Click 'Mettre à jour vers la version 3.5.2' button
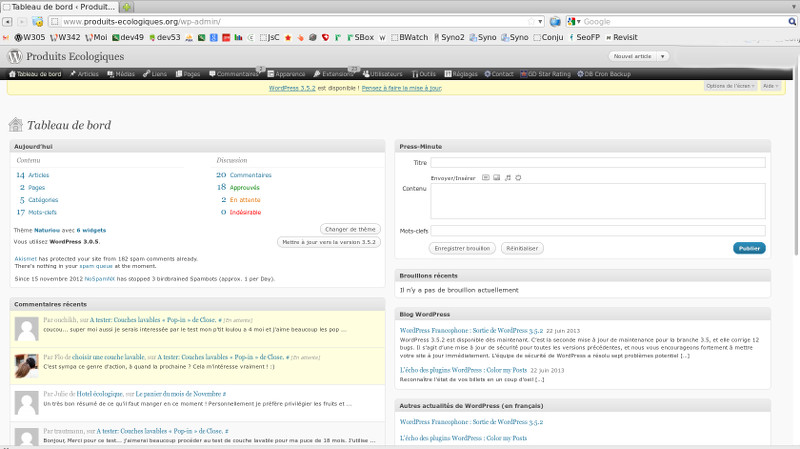The width and height of the screenshot is (800, 449). point(329,242)
